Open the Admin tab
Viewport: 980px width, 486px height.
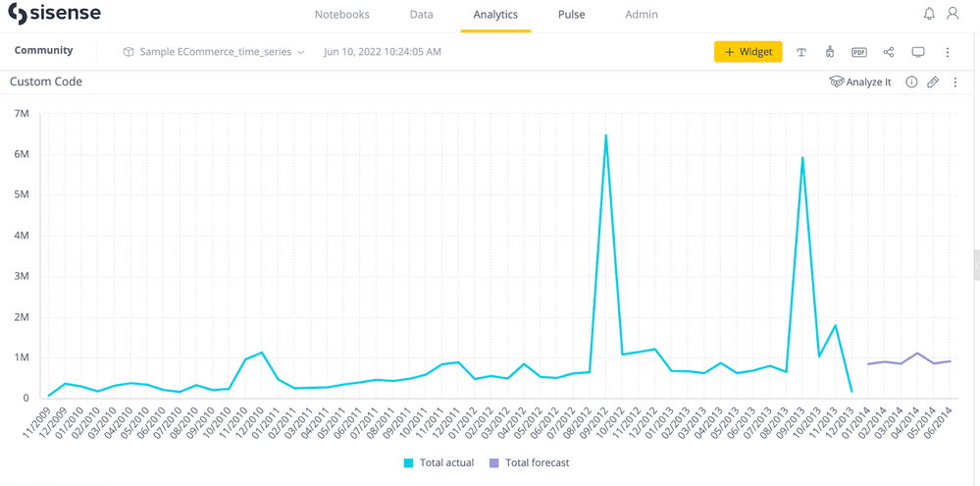coord(642,15)
